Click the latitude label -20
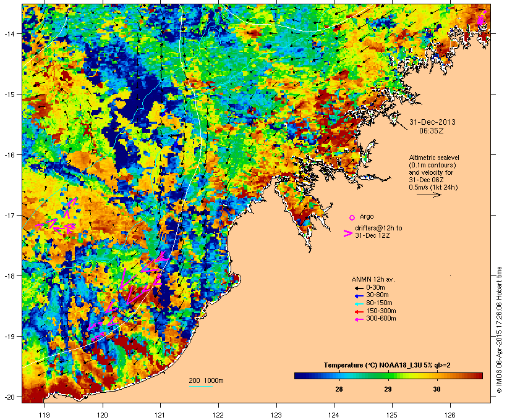 coord(9,397)
